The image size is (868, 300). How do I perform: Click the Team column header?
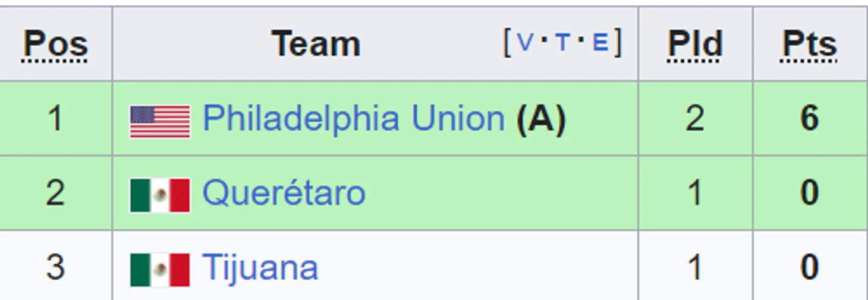[316, 44]
